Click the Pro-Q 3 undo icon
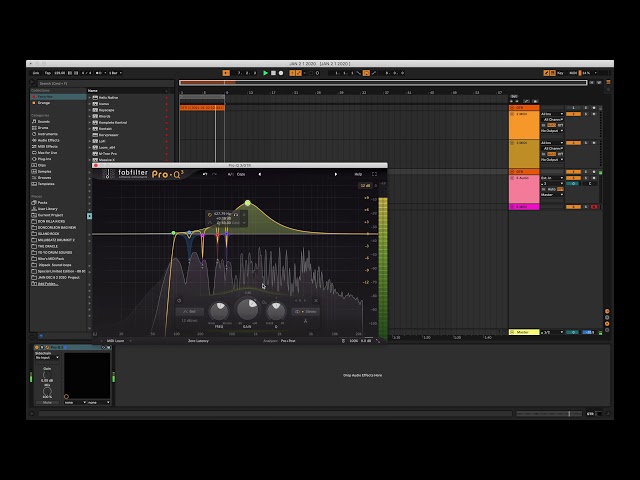The width and height of the screenshot is (640, 480). [x=205, y=174]
